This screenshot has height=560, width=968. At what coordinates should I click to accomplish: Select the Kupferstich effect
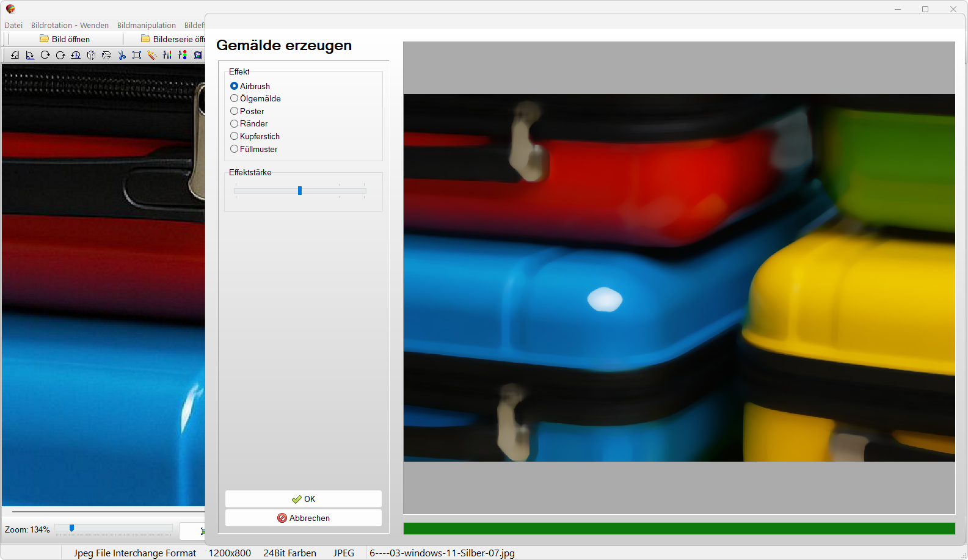(x=235, y=136)
